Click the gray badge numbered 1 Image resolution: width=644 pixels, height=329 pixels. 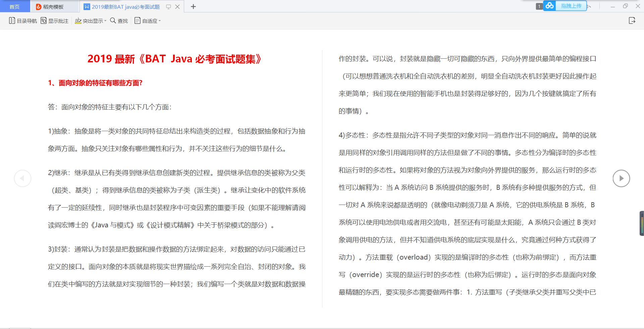[x=539, y=6]
